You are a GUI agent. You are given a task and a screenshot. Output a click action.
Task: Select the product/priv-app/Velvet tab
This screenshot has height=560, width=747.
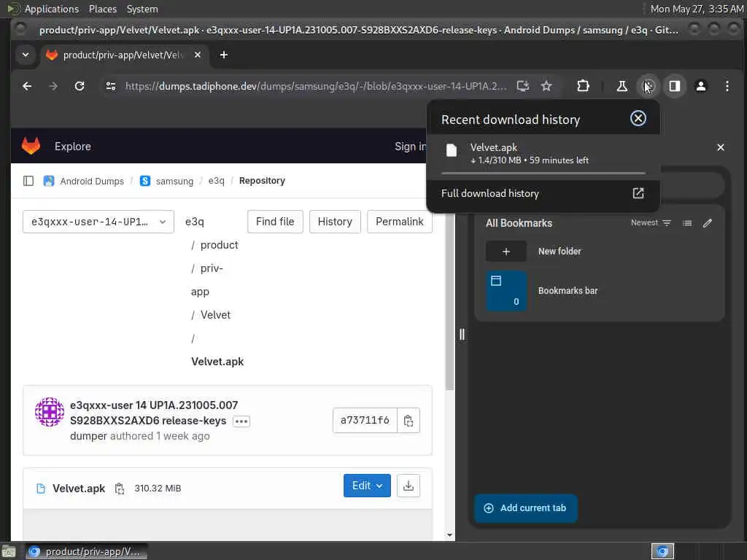pyautogui.click(x=124, y=55)
